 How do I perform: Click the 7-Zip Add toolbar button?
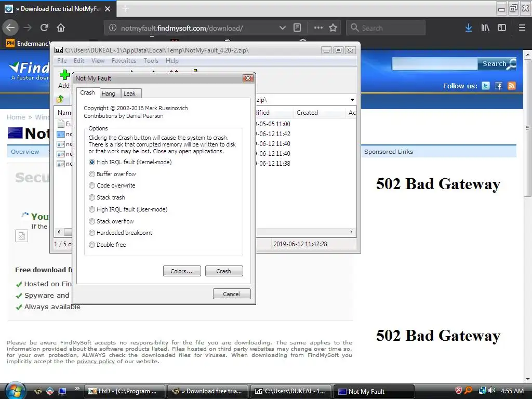pyautogui.click(x=64, y=79)
